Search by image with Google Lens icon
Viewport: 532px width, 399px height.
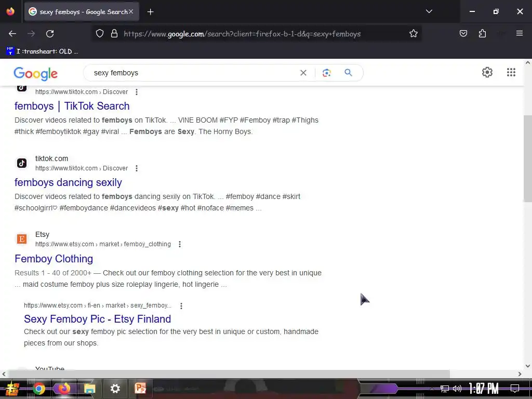(x=326, y=73)
